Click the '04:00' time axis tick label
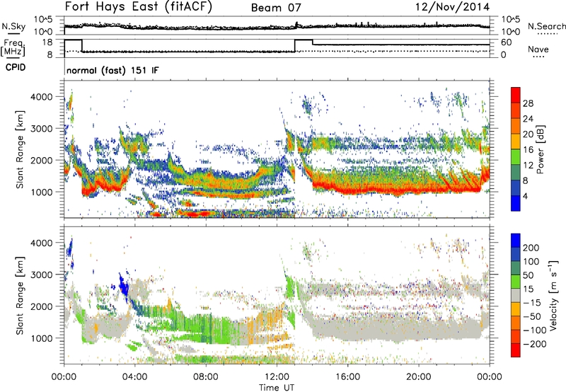The height and width of the screenshot is (392, 566). pyautogui.click(x=135, y=377)
